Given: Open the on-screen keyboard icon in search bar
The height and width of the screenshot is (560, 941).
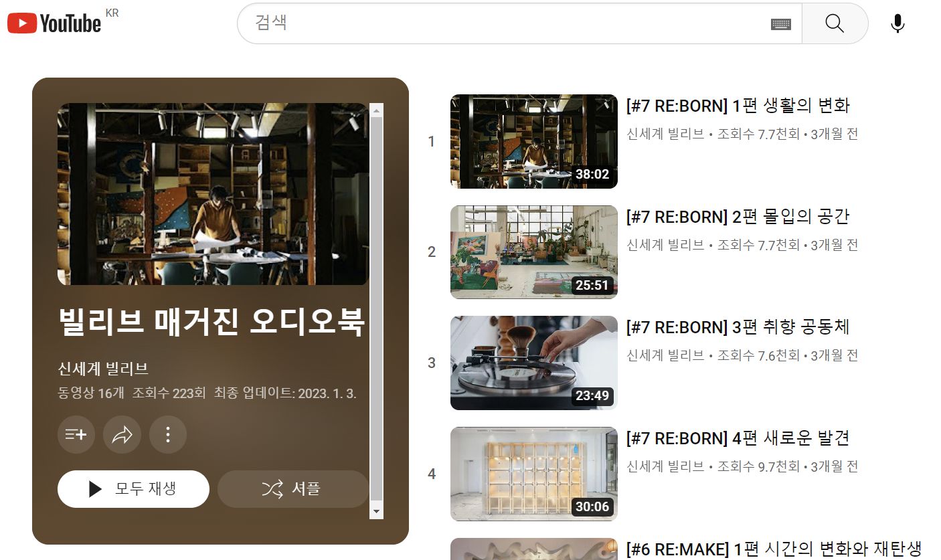Looking at the screenshot, I should pos(780,24).
